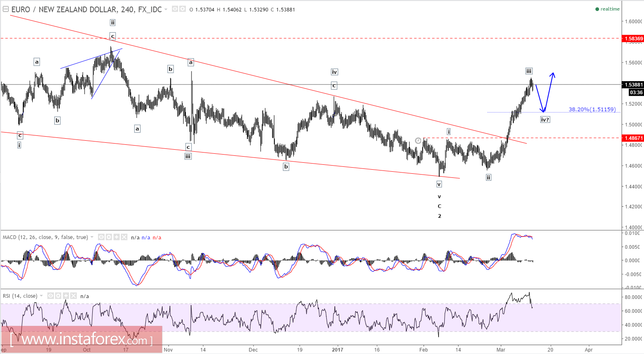This screenshot has width=644, height=354.
Task: Remove the RSI indicator with its X icon
Action: coord(74,296)
